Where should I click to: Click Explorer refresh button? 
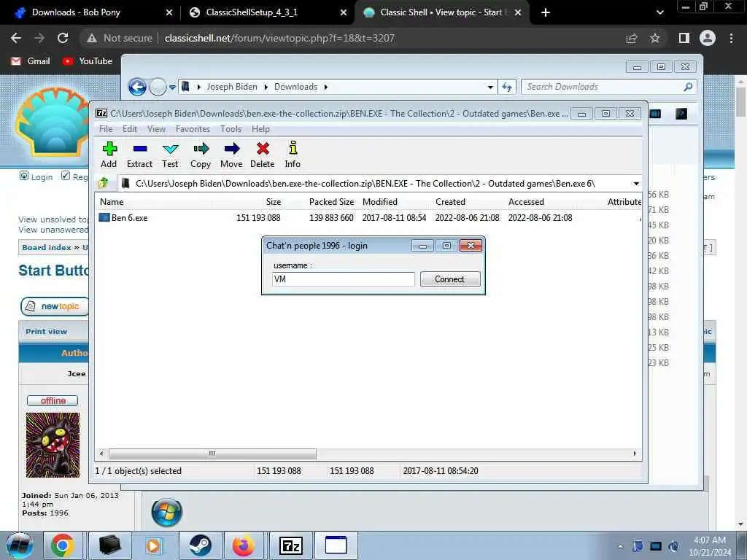coord(507,87)
